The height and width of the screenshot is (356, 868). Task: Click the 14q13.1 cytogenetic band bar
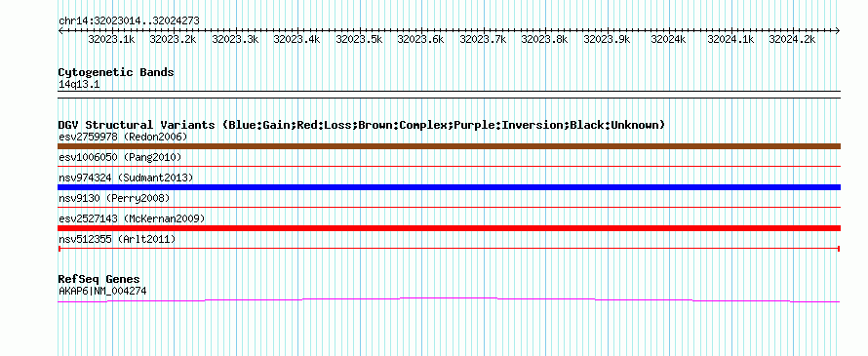point(449,95)
